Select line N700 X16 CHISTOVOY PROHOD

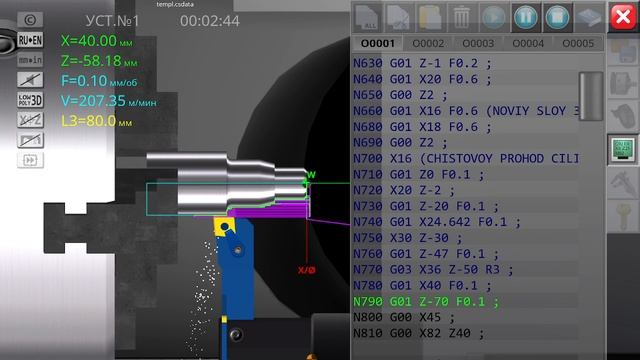click(465, 158)
